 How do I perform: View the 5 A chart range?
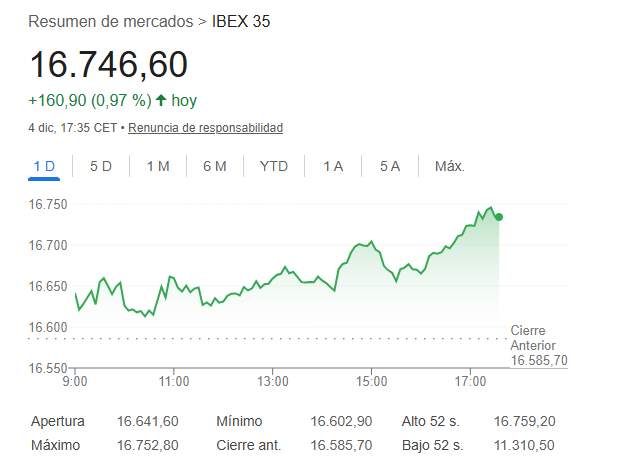[390, 166]
